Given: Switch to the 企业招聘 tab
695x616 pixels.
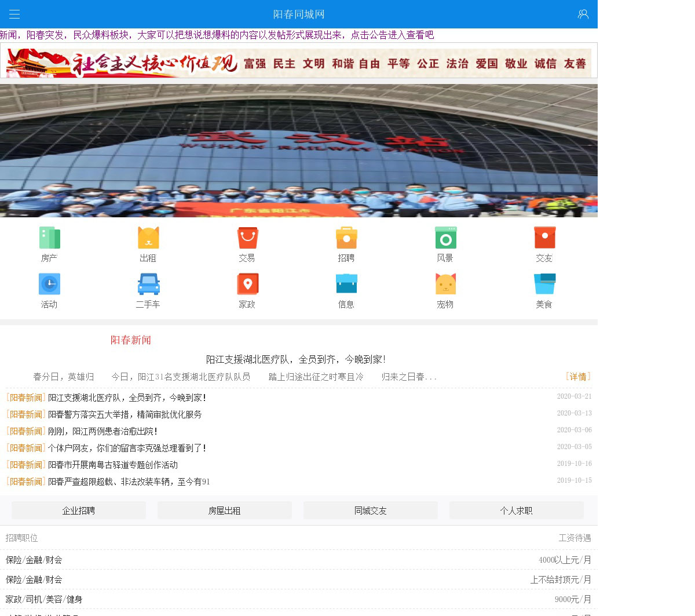Looking at the screenshot, I should tap(79, 511).
